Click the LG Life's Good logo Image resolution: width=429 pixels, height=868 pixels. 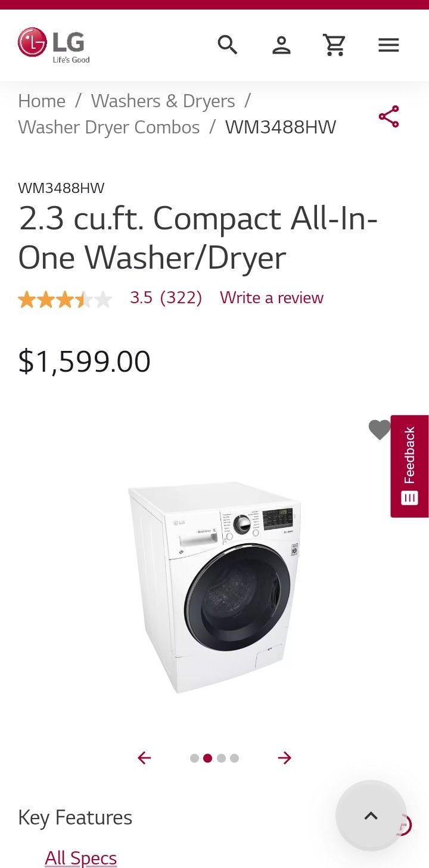(x=54, y=45)
